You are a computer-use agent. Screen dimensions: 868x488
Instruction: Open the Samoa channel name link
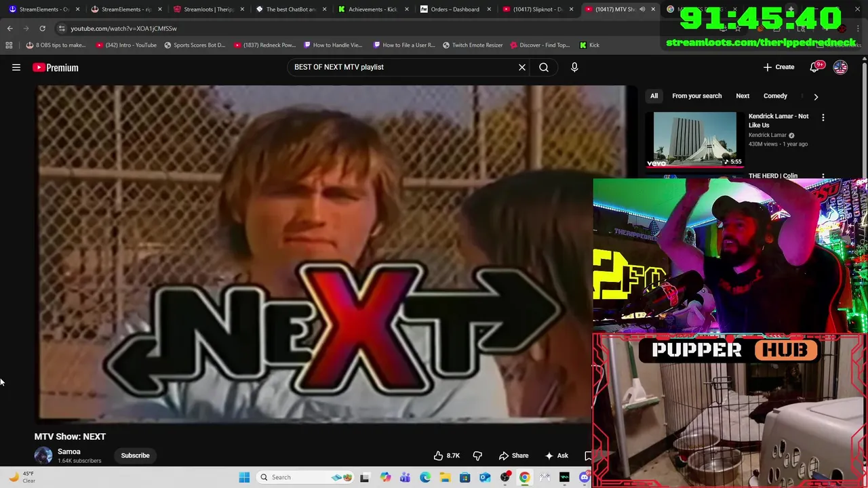[68, 451]
